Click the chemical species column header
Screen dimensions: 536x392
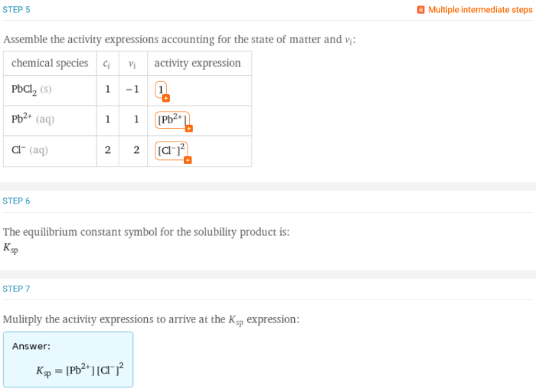tap(50, 63)
